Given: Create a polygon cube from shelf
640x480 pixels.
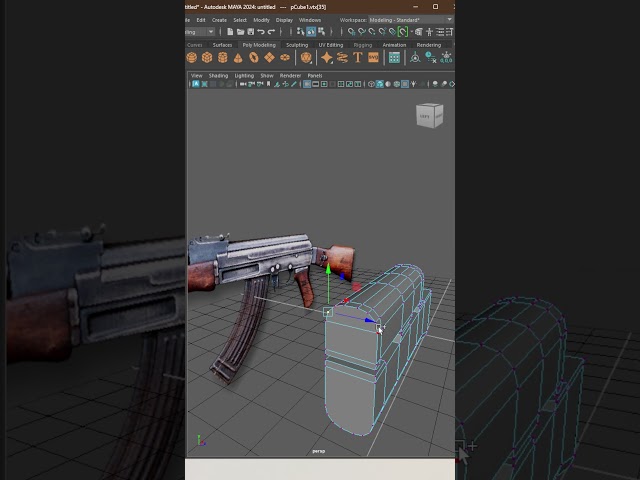Looking at the screenshot, I should pyautogui.click(x=207, y=58).
